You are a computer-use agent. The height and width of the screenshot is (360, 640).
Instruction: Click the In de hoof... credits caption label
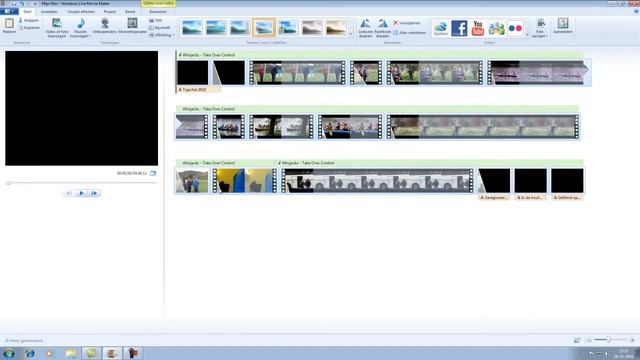click(x=530, y=198)
